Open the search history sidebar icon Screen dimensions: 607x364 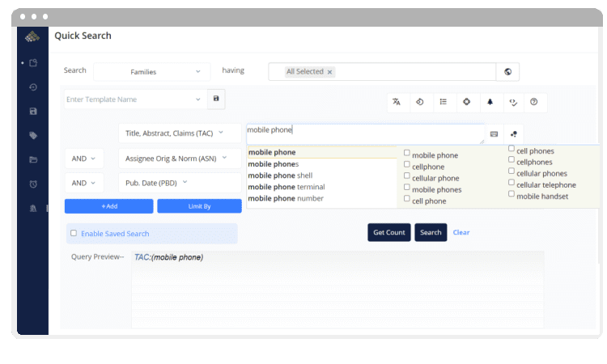point(33,87)
